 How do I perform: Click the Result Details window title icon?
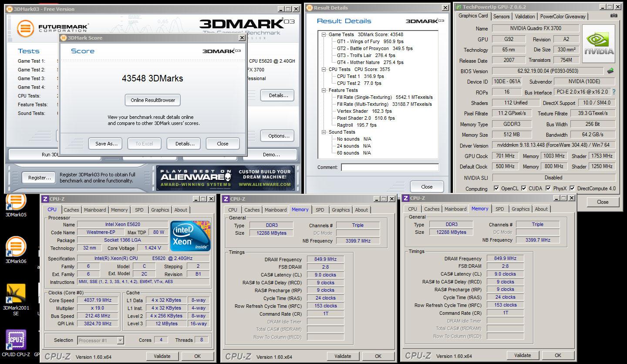[x=310, y=7]
